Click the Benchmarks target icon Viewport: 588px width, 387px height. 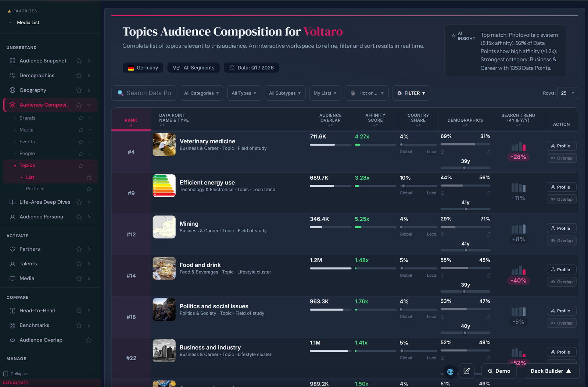tap(12, 325)
